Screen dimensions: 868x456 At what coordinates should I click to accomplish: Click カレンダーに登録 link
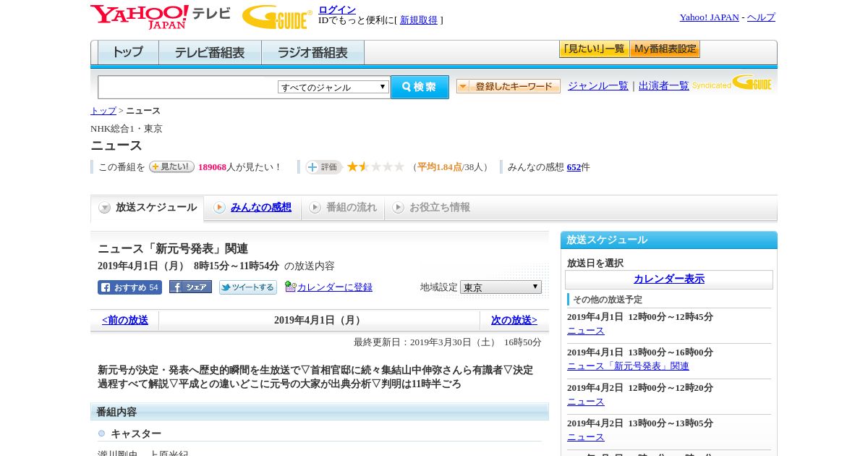[335, 287]
